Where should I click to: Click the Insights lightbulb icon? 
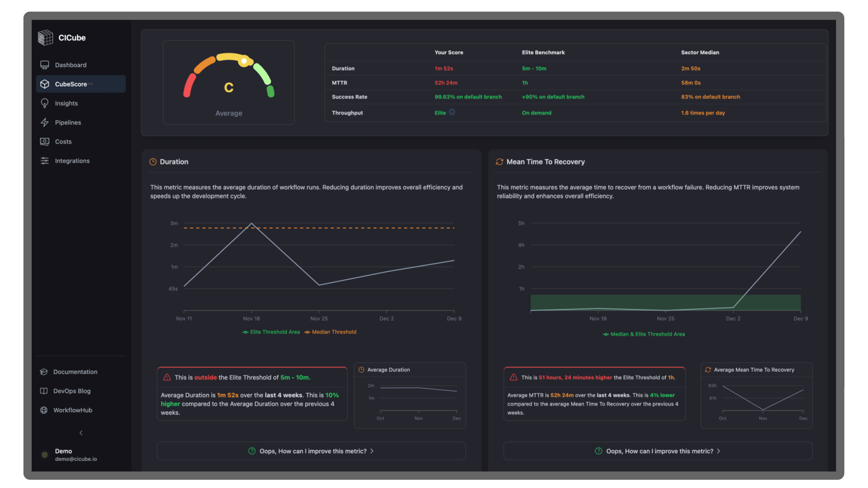pyautogui.click(x=44, y=103)
